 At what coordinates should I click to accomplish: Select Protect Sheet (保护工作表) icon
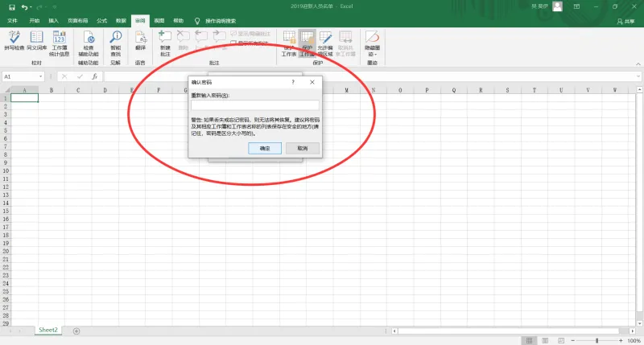pyautogui.click(x=289, y=43)
